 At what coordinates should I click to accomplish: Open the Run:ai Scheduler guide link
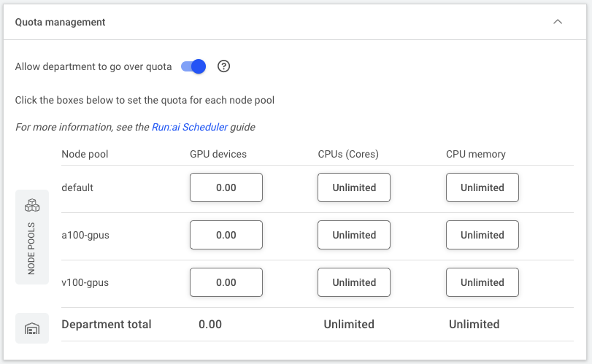pos(190,127)
